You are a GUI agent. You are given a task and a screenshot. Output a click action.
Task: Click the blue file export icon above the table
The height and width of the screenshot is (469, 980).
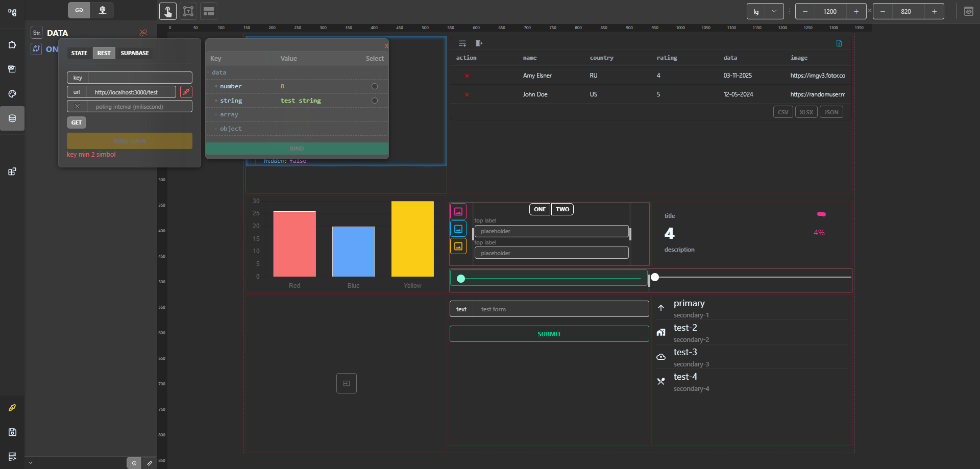[839, 43]
